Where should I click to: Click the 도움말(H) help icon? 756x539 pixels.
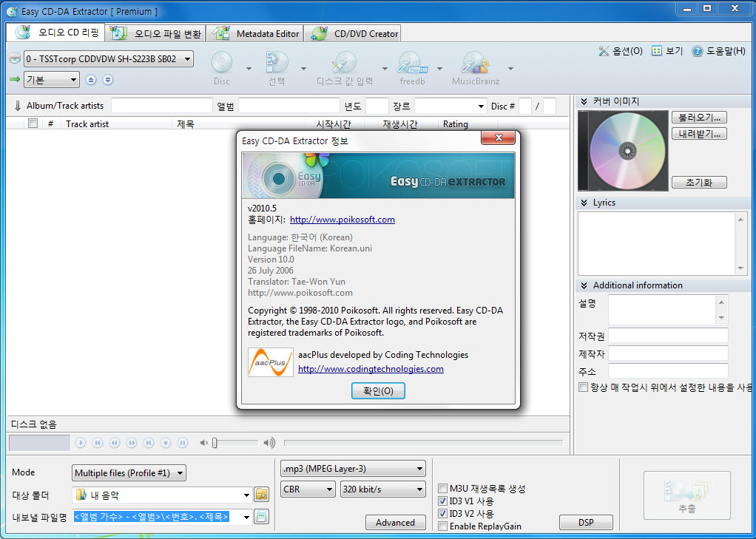[697, 50]
